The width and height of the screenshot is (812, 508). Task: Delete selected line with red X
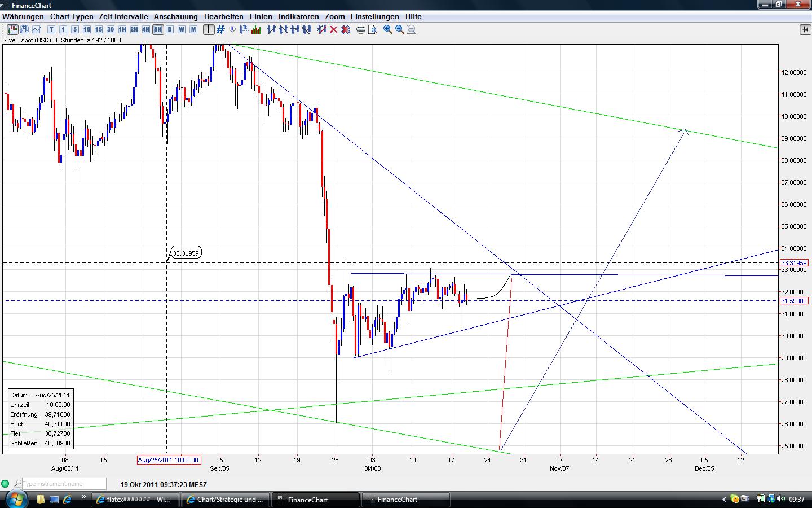click(x=334, y=29)
